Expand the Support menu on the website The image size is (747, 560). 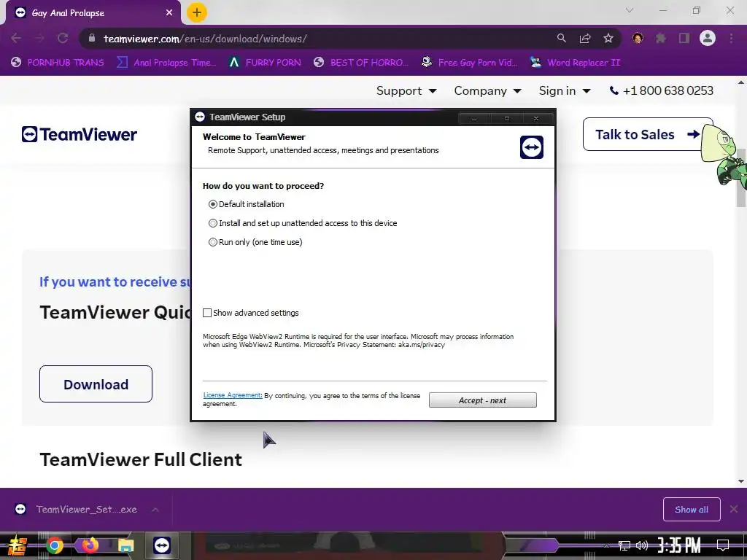pyautogui.click(x=406, y=90)
